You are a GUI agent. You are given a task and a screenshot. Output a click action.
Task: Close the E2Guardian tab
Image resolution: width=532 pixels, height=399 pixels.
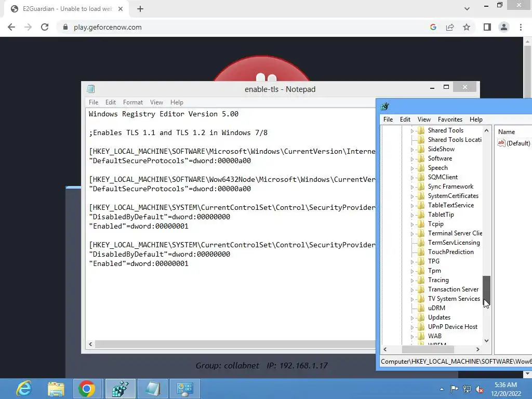point(121,9)
